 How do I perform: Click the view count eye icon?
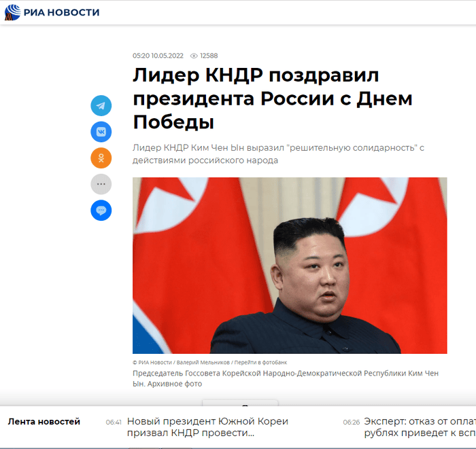pyautogui.click(x=194, y=56)
